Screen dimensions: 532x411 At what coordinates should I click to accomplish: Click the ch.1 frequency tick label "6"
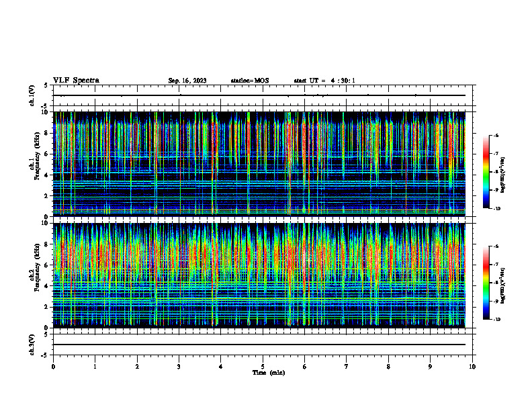tap(46, 154)
